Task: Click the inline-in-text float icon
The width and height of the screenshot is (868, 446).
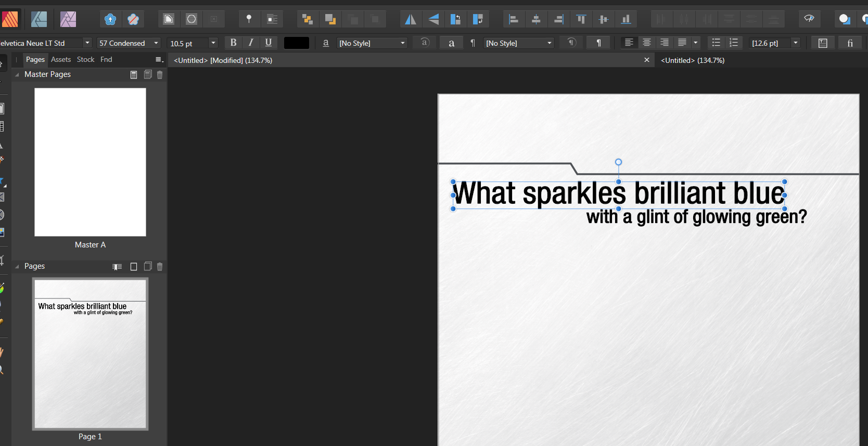Action: (272, 19)
